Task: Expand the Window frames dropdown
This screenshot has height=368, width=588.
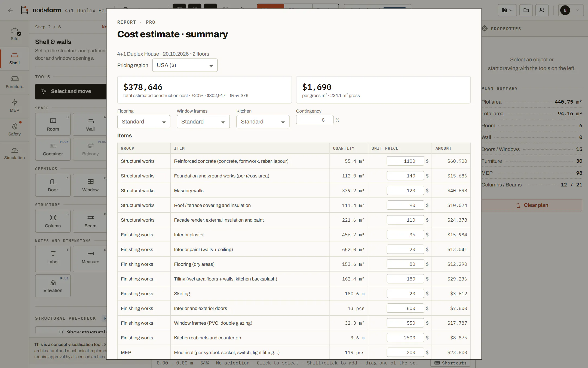Action: tap(203, 122)
